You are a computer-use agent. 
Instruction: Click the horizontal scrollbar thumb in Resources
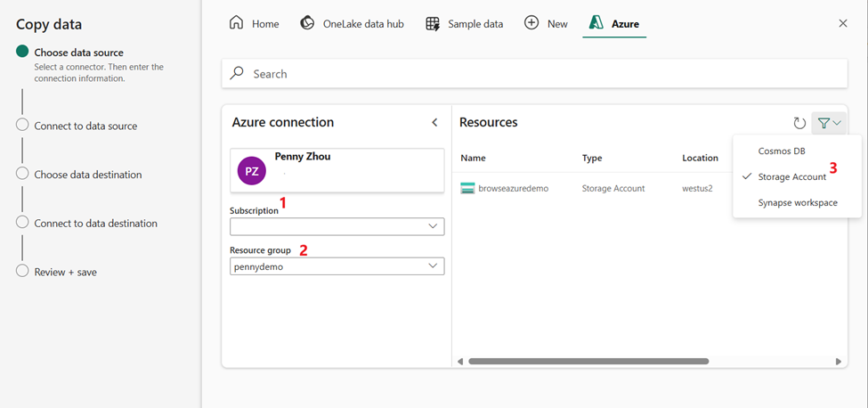click(x=588, y=361)
